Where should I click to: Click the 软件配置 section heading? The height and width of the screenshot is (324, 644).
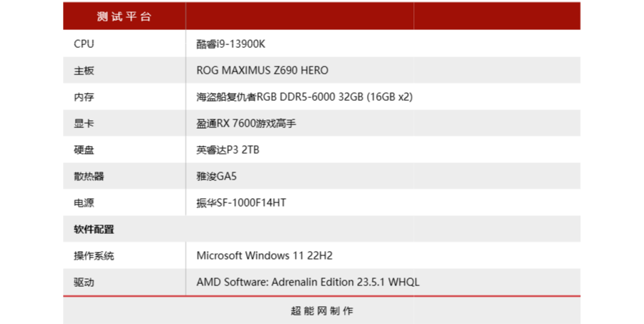94,229
